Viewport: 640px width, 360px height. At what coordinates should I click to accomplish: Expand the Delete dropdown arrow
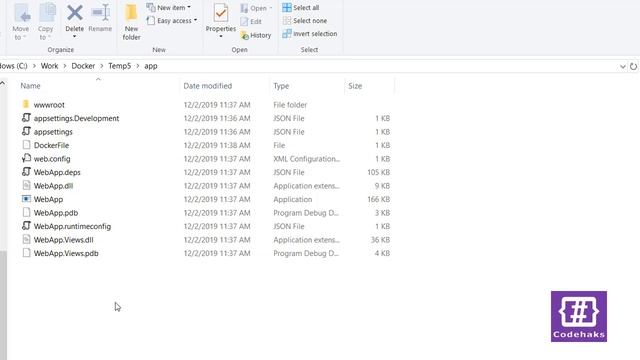coord(75,37)
